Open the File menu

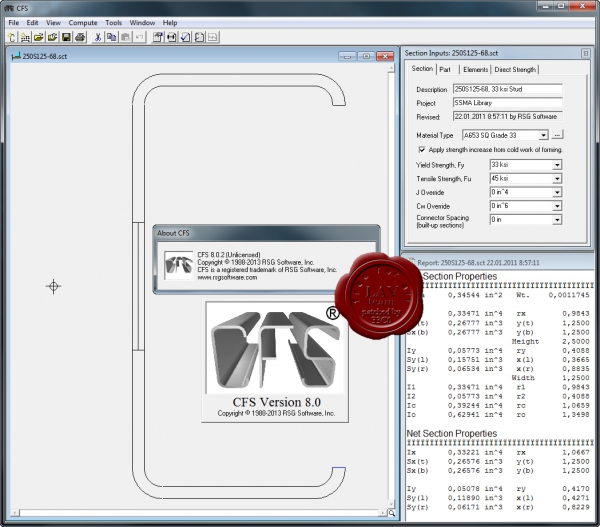tap(13, 23)
